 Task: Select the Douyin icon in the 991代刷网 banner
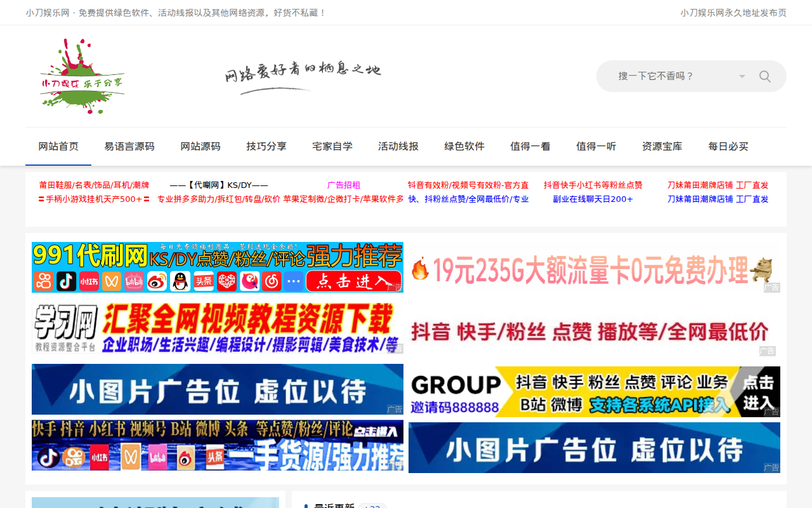point(65,281)
